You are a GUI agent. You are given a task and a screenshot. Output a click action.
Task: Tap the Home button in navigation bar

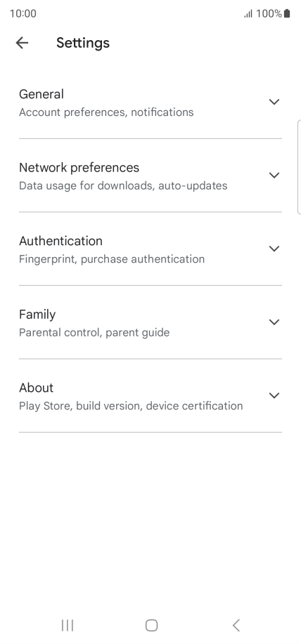pos(151,626)
